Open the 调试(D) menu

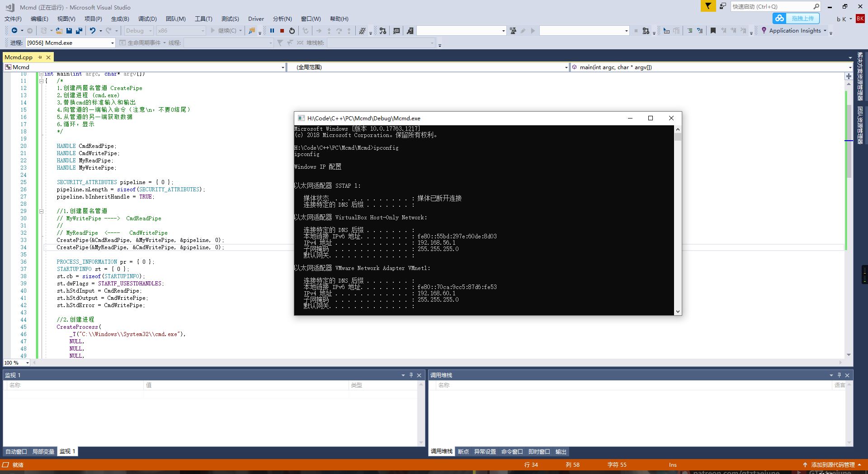[147, 19]
